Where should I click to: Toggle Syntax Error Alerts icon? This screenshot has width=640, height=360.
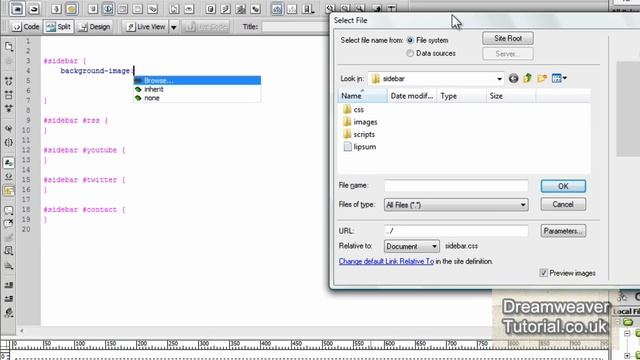click(9, 191)
